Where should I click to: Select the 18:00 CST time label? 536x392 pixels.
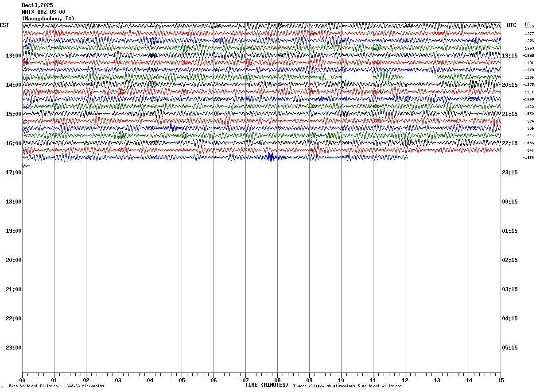tap(14, 202)
